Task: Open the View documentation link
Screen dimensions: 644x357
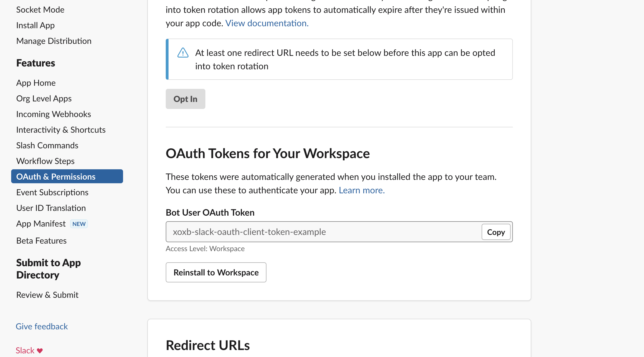Action: [267, 23]
